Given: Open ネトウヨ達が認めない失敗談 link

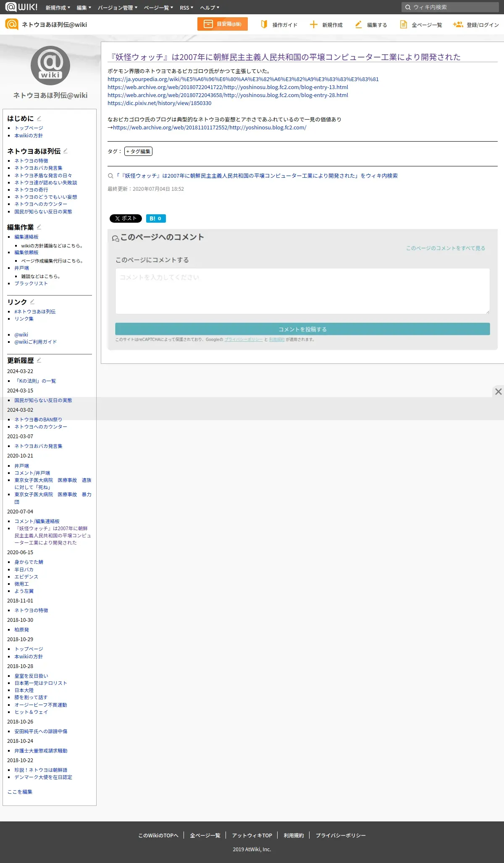Looking at the screenshot, I should (x=46, y=182).
